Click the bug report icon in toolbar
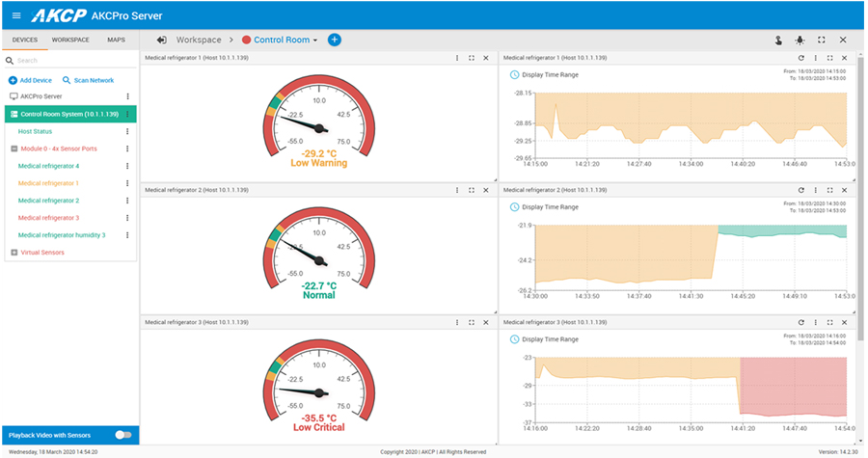868x458 pixels. coord(800,40)
